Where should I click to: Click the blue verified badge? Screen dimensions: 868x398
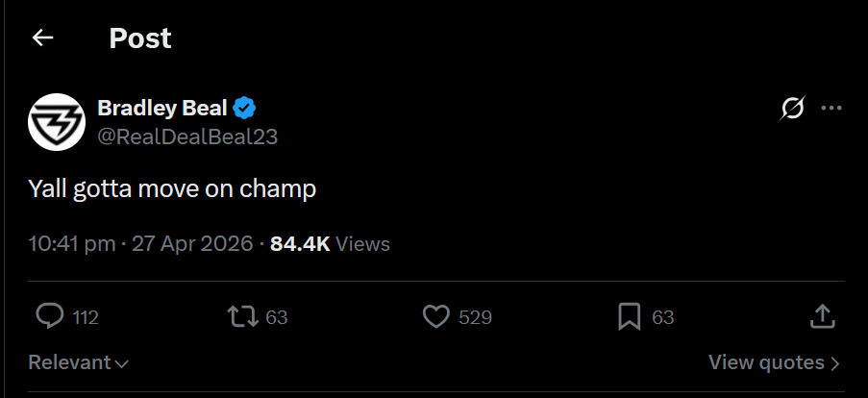point(245,108)
